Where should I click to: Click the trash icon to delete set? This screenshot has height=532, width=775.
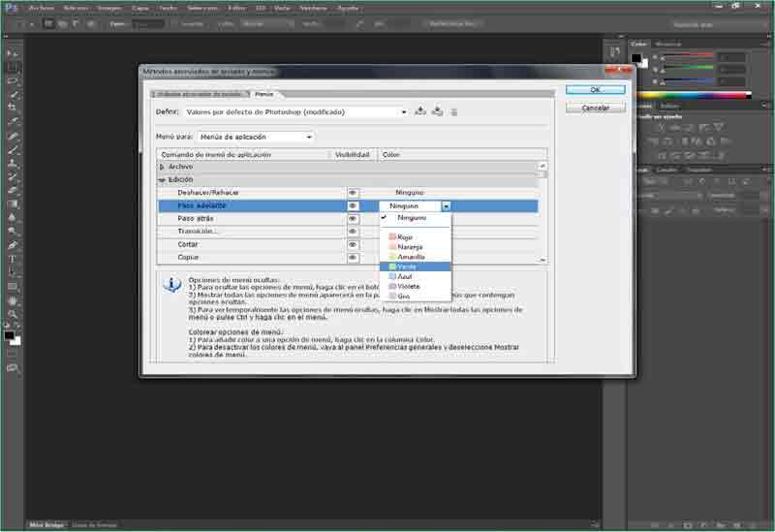tap(453, 111)
